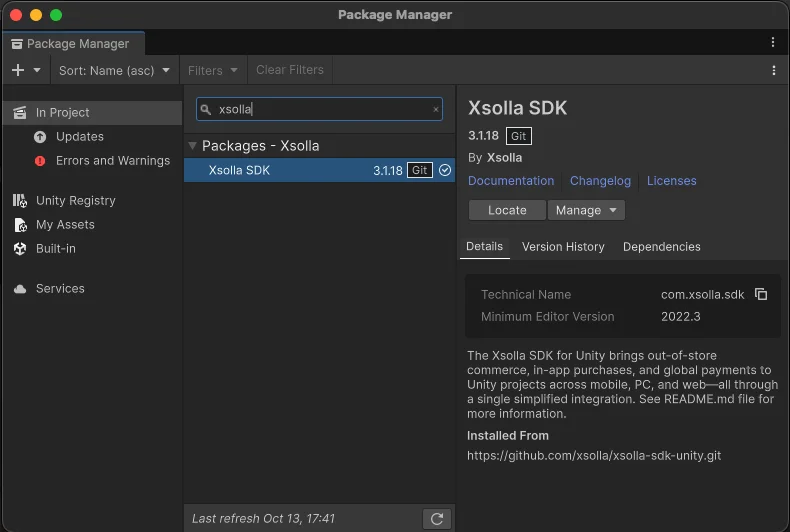The height and width of the screenshot is (532, 790).
Task: Select In Project in the sidebar
Action: click(92, 112)
